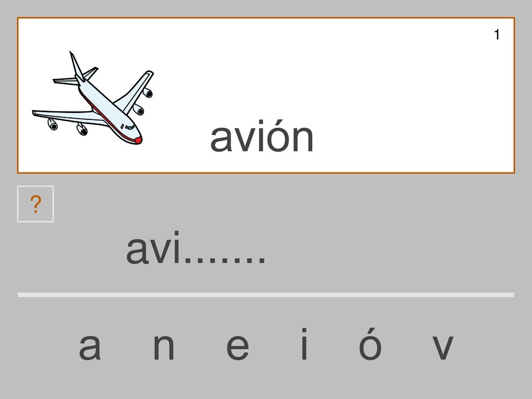Viewport: 532px width, 399px height.
Task: Click the model word 'avión' in the card
Action: [x=262, y=137]
